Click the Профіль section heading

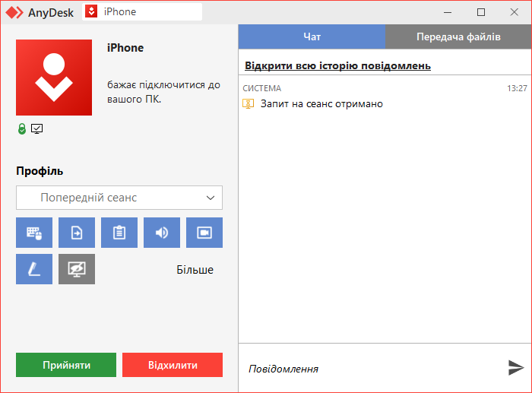(x=40, y=171)
